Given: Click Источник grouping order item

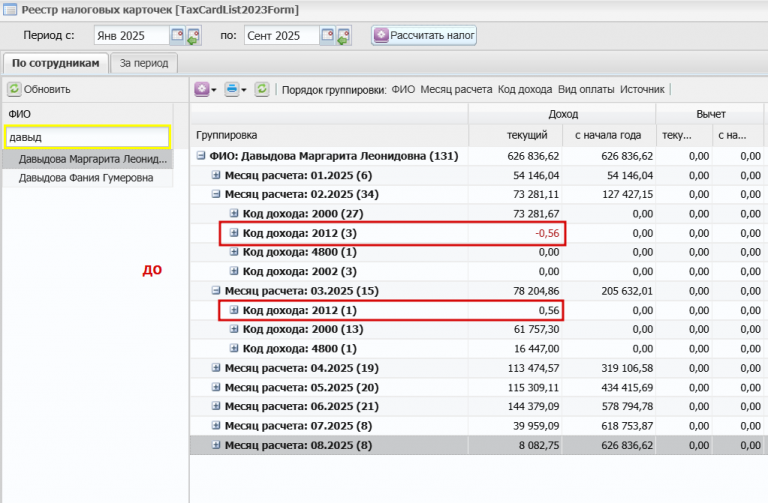Looking at the screenshot, I should click(x=642, y=90).
